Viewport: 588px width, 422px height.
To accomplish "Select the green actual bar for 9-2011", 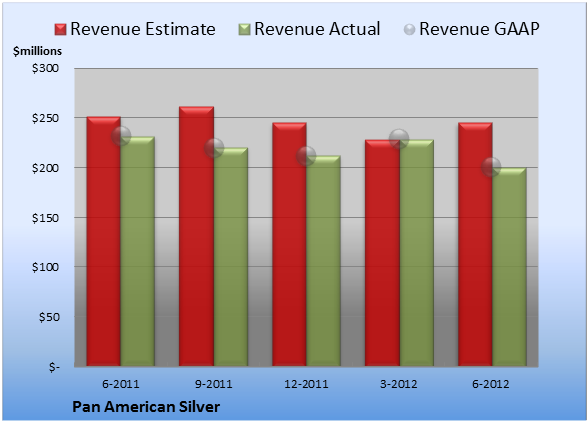I will (x=231, y=257).
